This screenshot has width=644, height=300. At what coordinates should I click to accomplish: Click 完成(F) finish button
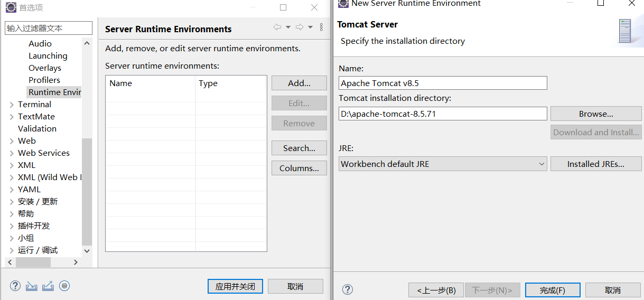click(553, 290)
